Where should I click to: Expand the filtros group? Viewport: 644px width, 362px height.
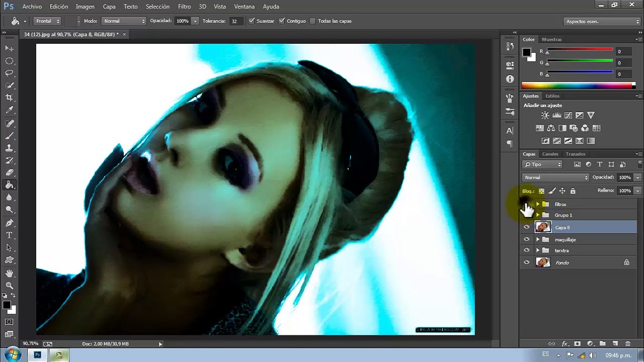[x=538, y=204]
